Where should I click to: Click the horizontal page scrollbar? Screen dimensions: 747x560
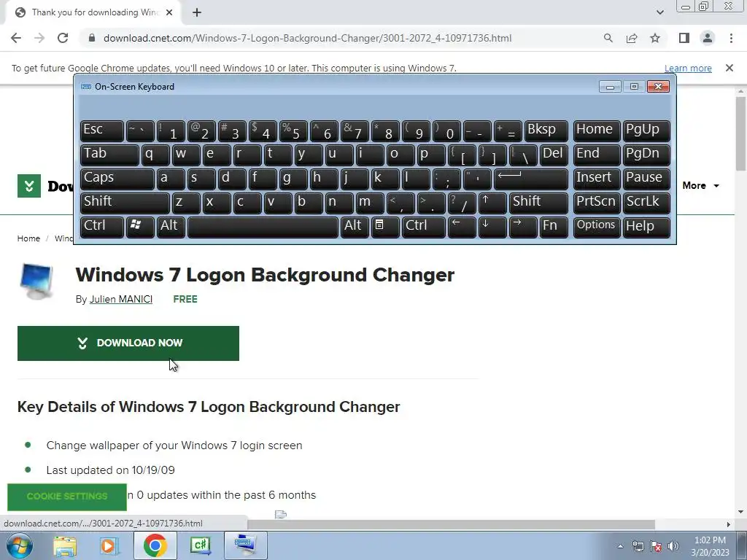(451, 524)
